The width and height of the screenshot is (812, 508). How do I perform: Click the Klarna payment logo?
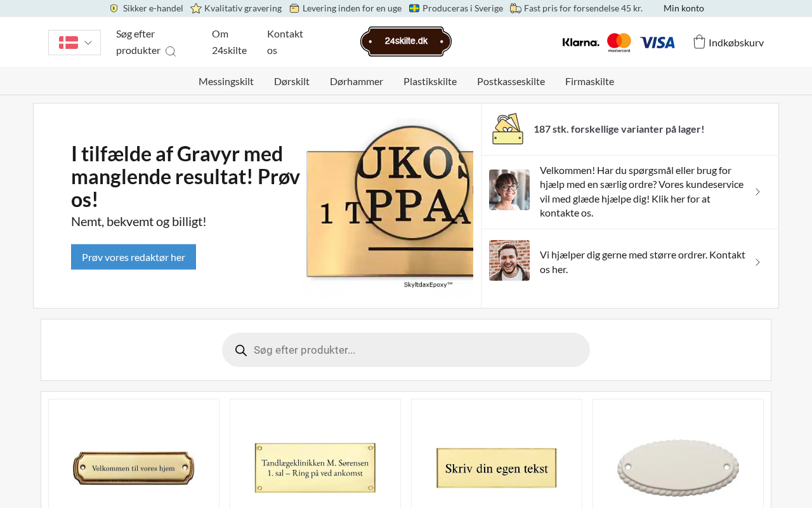click(x=580, y=43)
